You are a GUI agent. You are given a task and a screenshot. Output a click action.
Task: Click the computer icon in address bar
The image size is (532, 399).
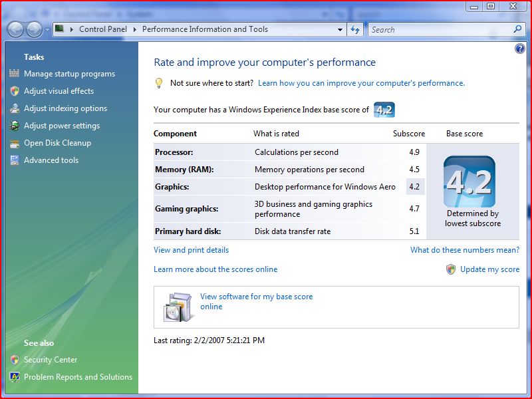tap(59, 29)
